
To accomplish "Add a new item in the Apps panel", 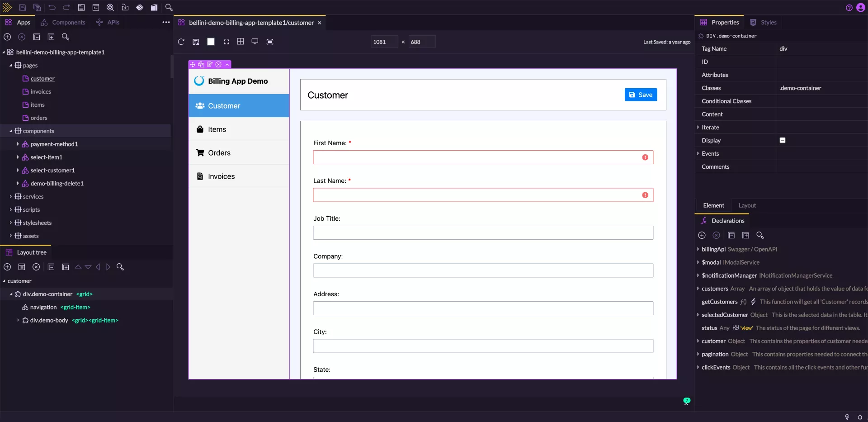I will [7, 37].
